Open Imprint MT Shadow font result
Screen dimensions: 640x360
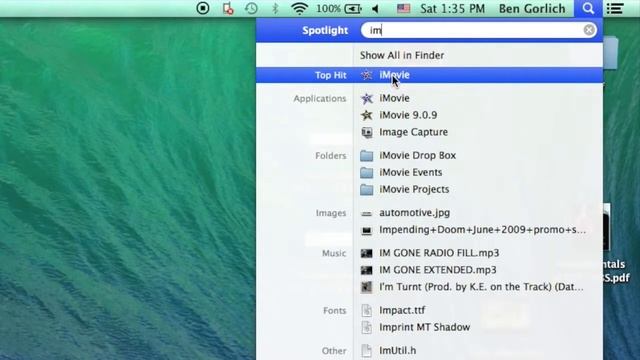click(x=424, y=327)
